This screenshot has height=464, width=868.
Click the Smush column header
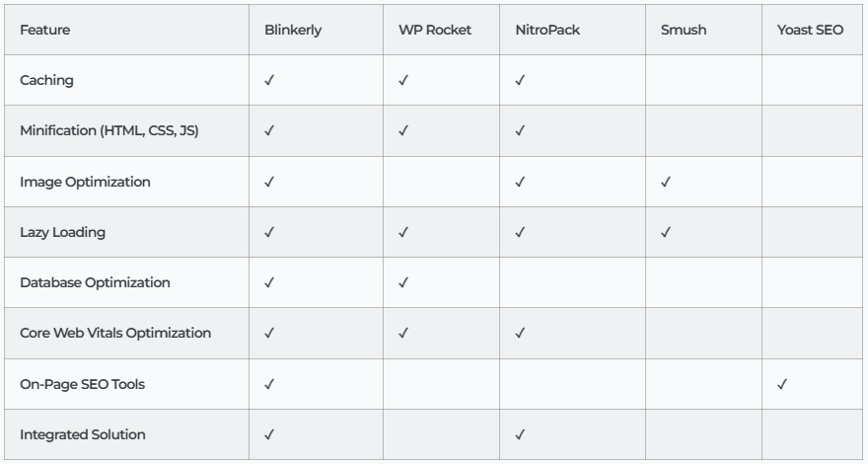coord(680,31)
